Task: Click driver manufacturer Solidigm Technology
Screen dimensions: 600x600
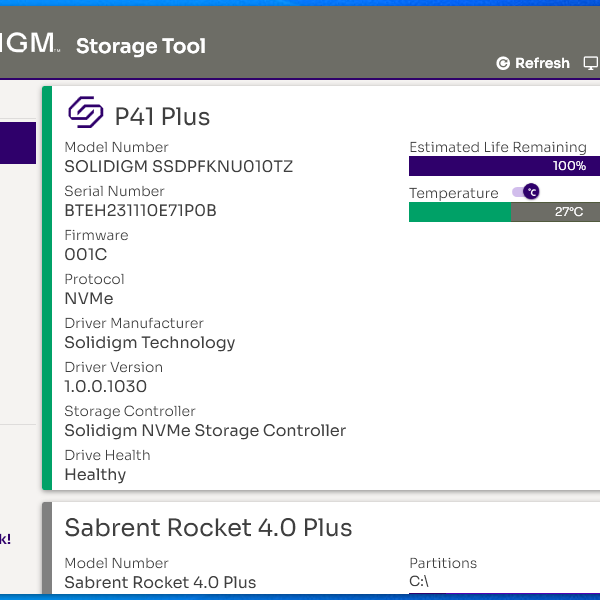Action: tap(150, 342)
